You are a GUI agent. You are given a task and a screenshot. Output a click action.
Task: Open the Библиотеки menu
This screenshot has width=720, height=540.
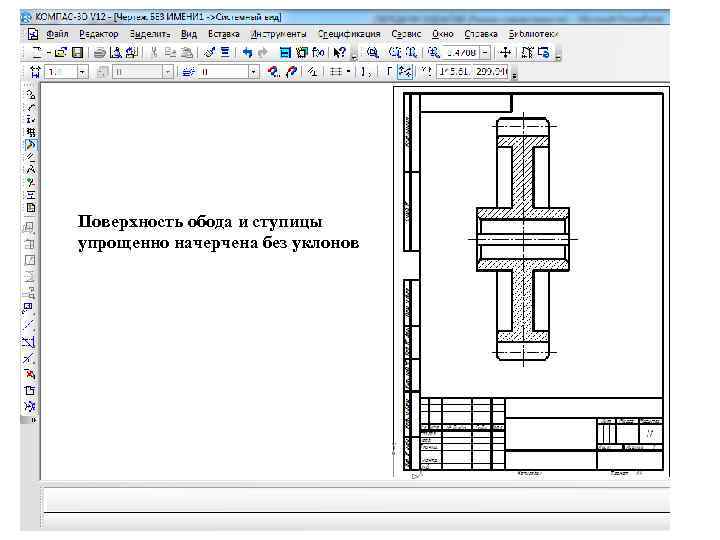(534, 34)
